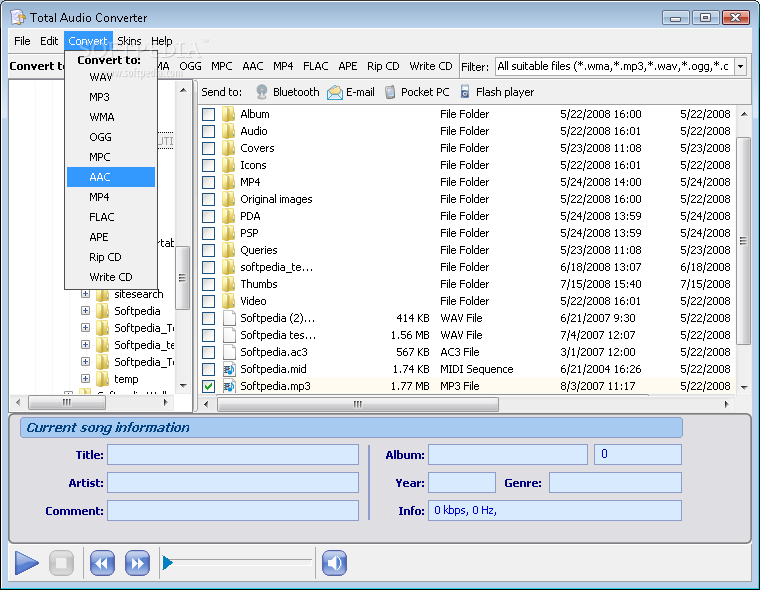
Task: Click the Flash player device icon
Action: point(465,92)
